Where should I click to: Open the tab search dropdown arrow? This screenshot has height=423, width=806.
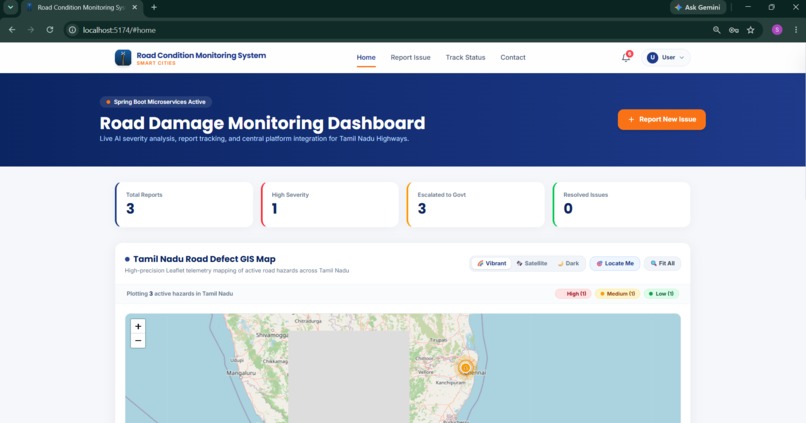click(10, 7)
